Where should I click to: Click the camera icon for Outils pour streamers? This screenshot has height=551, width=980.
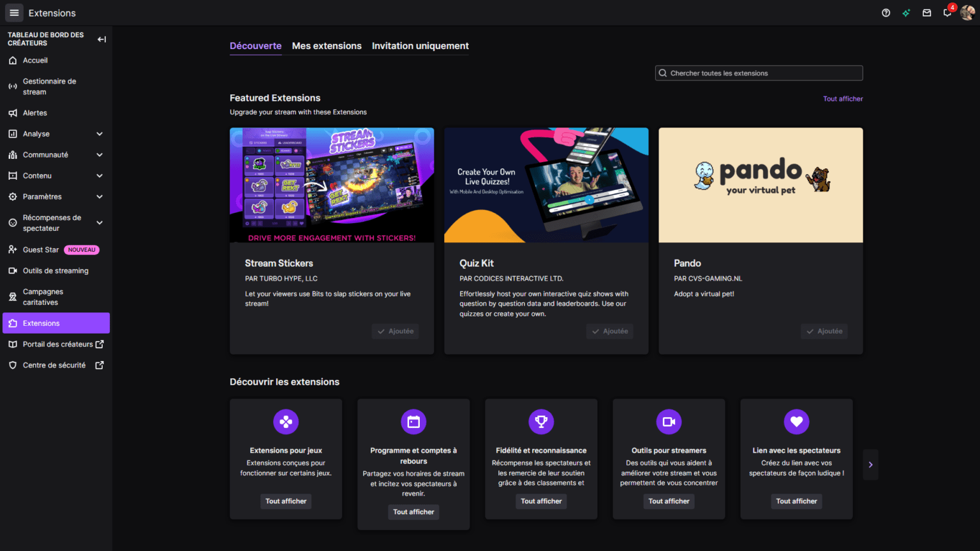point(669,422)
